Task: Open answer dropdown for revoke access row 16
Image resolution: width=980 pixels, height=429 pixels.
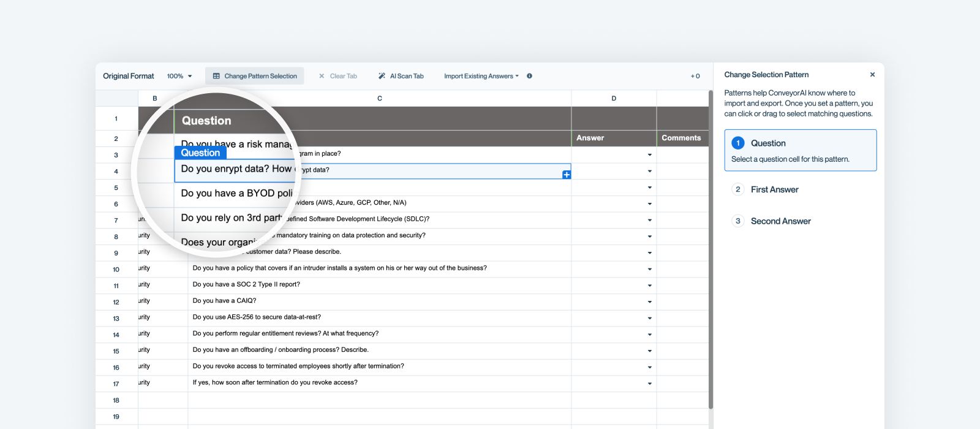Action: click(650, 367)
